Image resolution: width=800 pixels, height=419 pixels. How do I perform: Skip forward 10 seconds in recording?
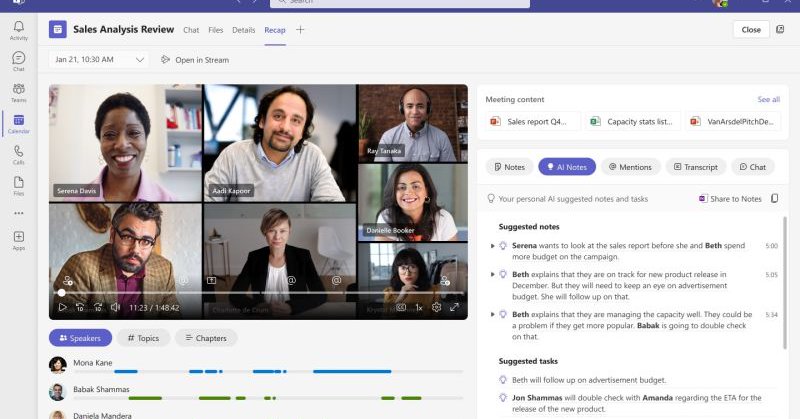pos(98,307)
